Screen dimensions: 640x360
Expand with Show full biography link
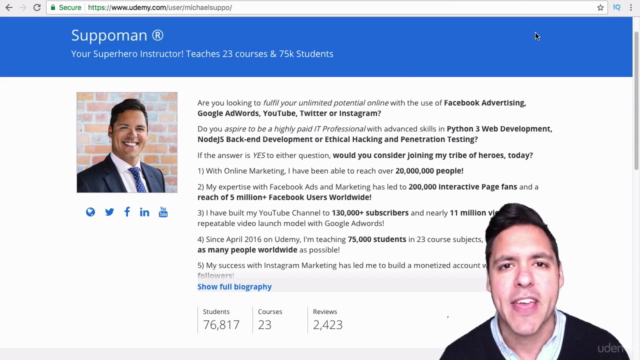pos(234,287)
